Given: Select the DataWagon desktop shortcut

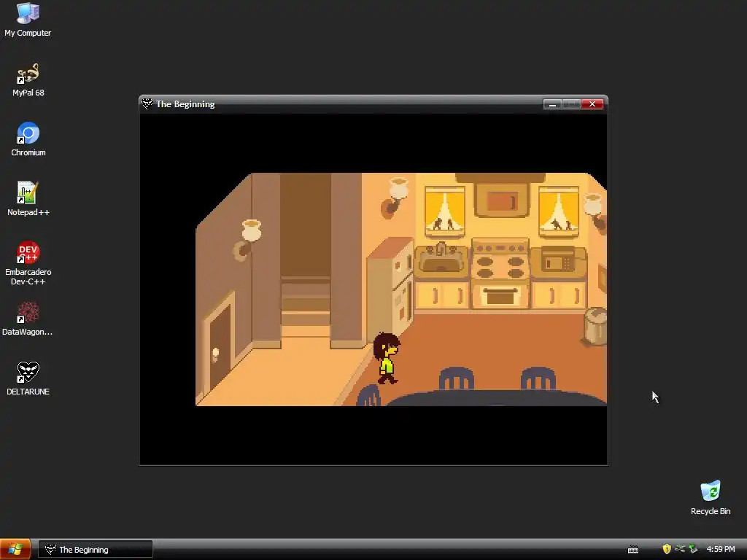Looking at the screenshot, I should coord(28,319).
